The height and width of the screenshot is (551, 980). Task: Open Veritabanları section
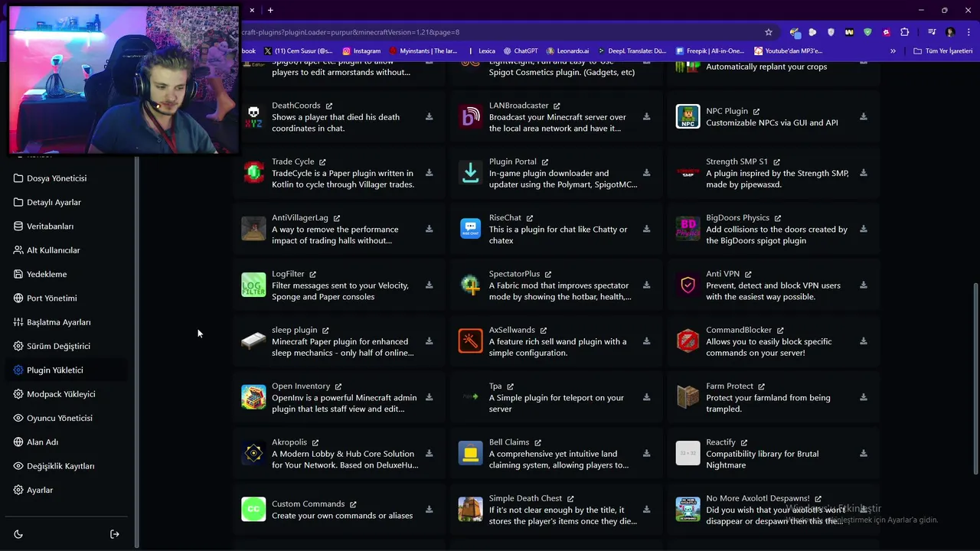(67, 227)
